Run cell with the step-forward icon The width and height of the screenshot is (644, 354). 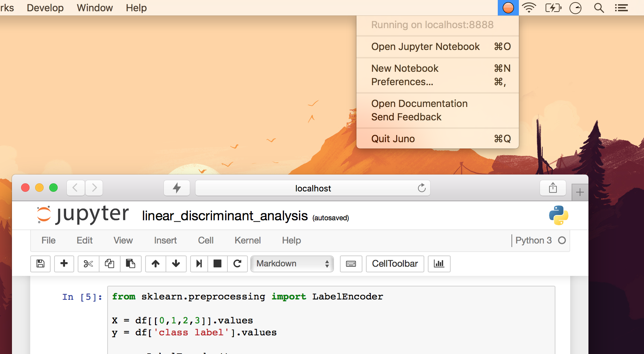199,264
